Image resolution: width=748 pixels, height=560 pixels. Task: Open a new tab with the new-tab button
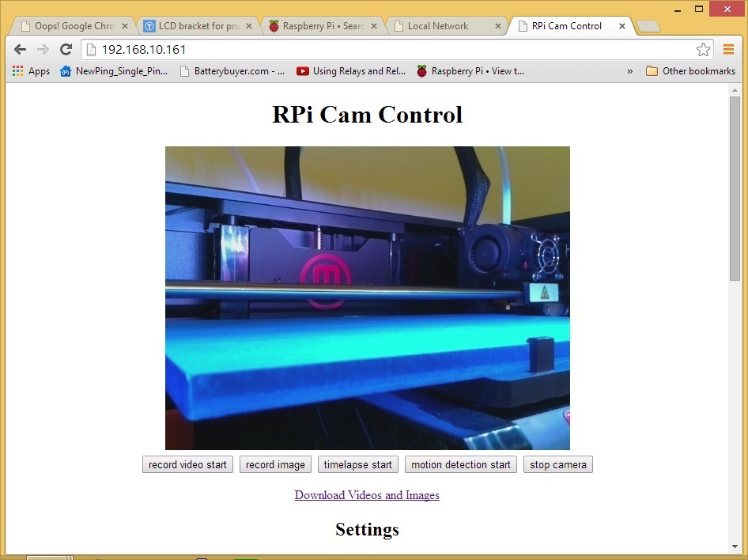[x=648, y=26]
